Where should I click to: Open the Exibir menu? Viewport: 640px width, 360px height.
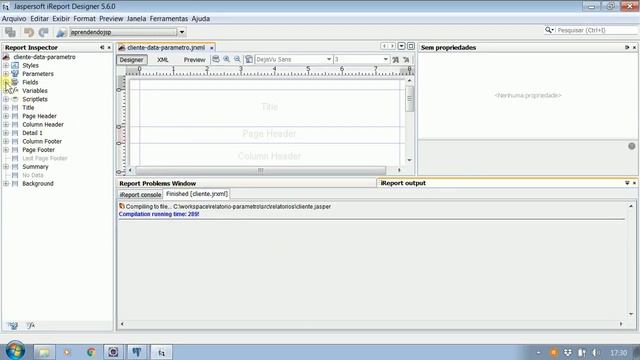[61, 19]
